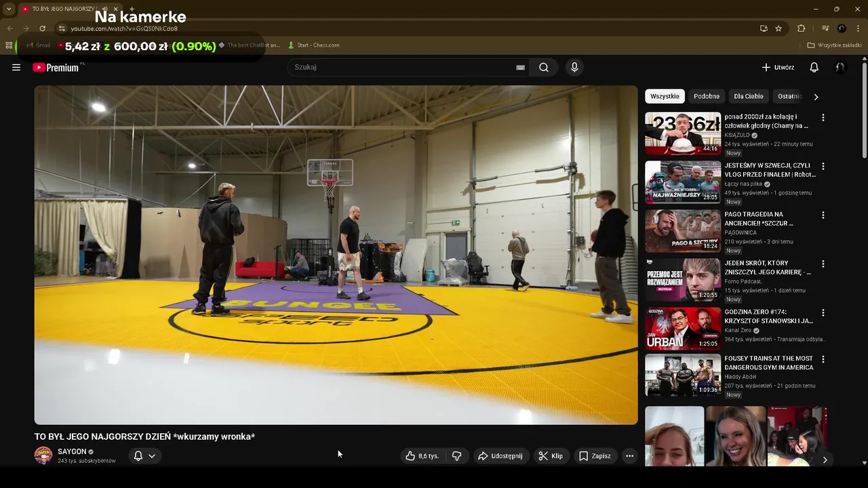Open tab search dropdown arrow
Screen dimensions: 868x488
click(x=9, y=9)
